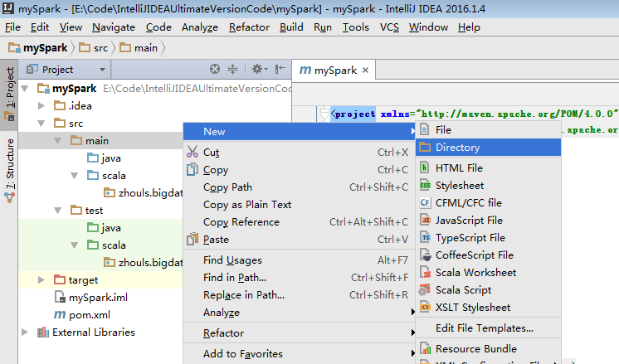Click the HTML File icon

(x=425, y=167)
